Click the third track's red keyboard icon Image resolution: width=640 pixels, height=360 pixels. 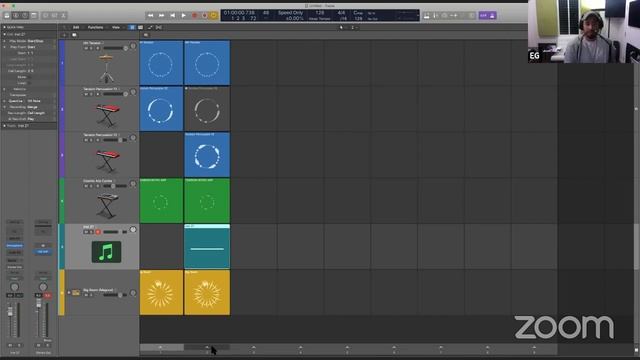[108, 160]
